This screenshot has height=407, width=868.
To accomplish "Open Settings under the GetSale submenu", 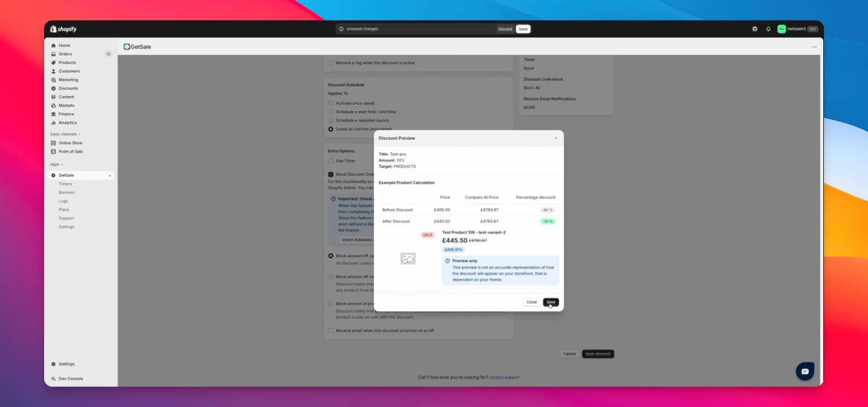I will tap(66, 227).
